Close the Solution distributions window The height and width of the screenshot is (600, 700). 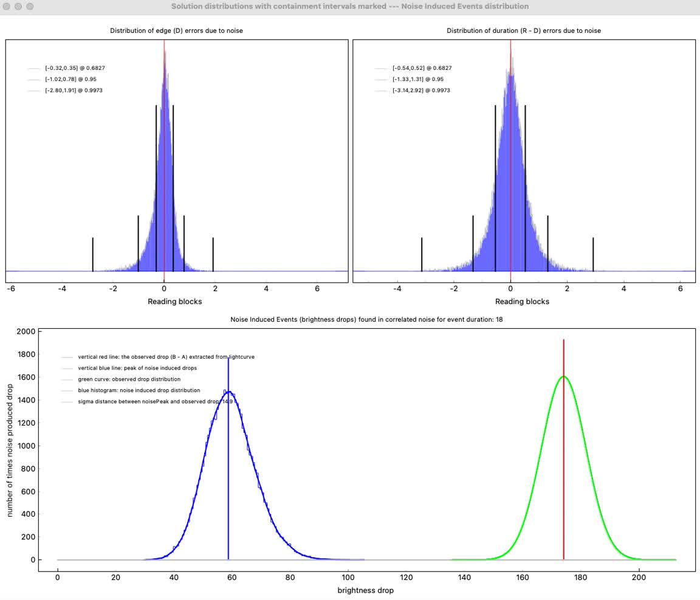[x=7, y=7]
